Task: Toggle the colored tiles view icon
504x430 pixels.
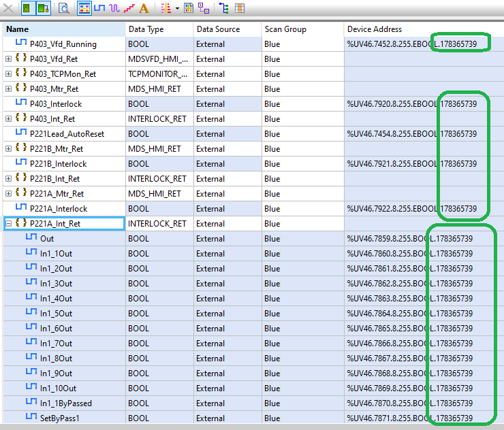Action: [x=84, y=8]
